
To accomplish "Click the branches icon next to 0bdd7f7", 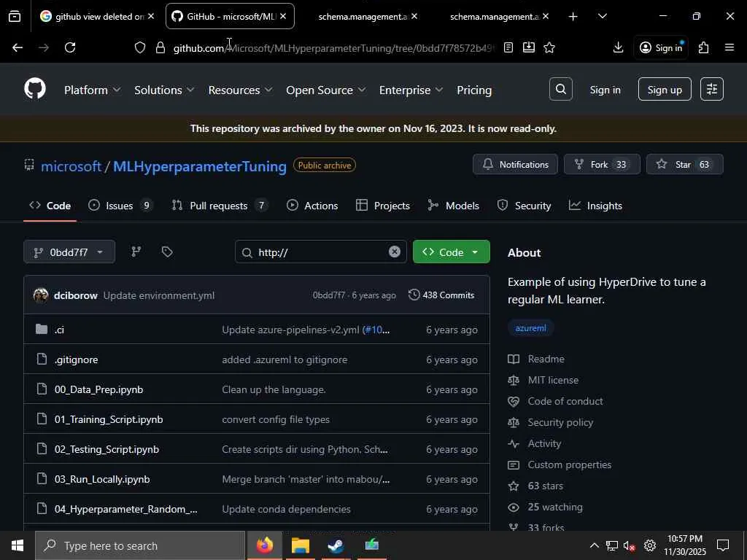I will 136,252.
